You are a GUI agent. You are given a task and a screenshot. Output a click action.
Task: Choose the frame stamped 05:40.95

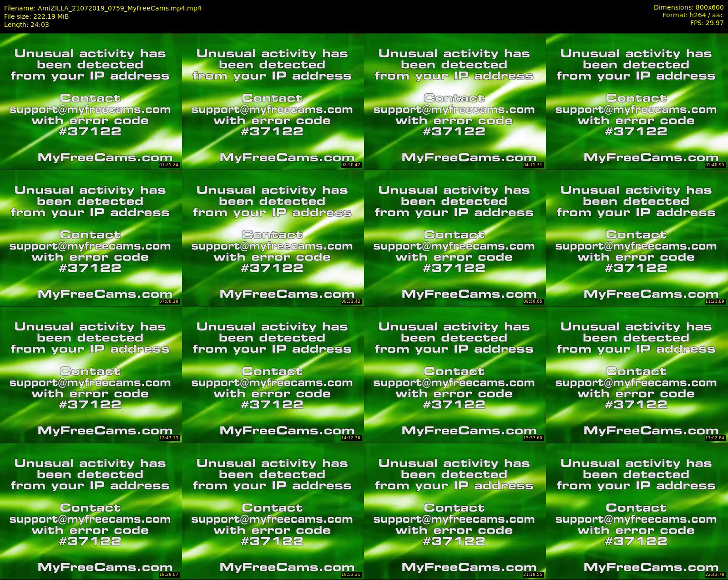[637, 102]
